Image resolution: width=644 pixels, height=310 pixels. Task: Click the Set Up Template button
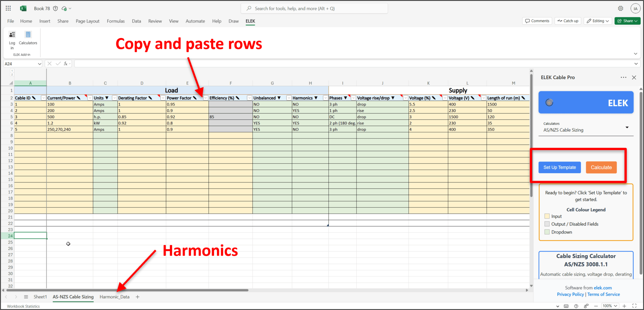(559, 167)
